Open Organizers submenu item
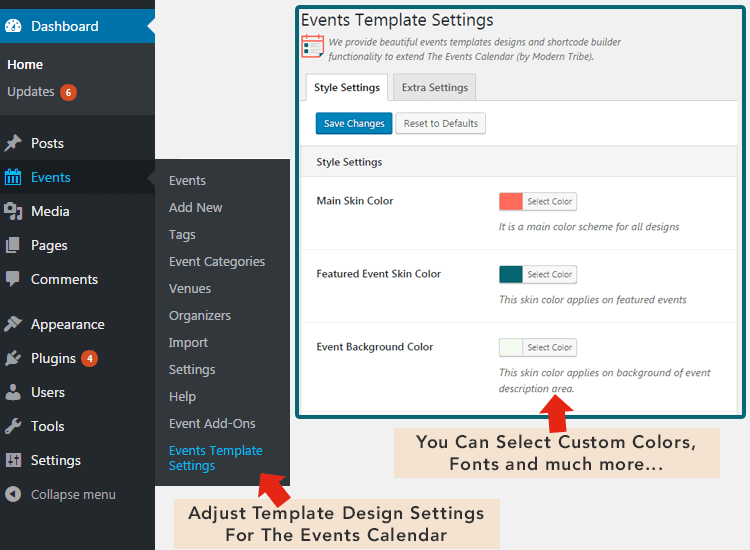This screenshot has height=550, width=750. 200,316
